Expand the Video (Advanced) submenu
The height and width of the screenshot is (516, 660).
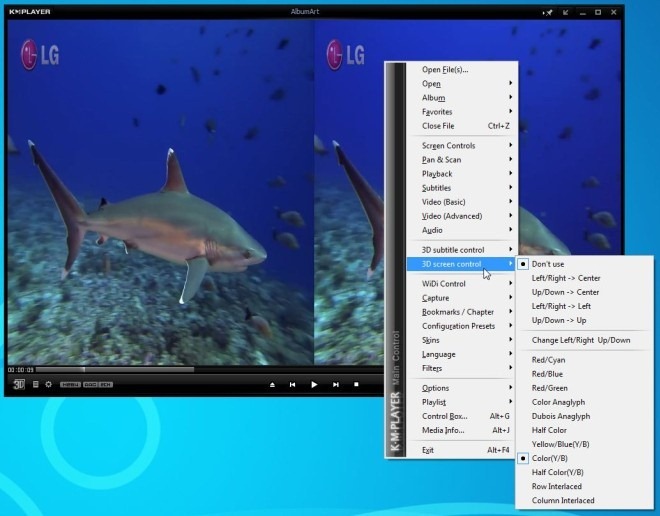[x=462, y=216]
